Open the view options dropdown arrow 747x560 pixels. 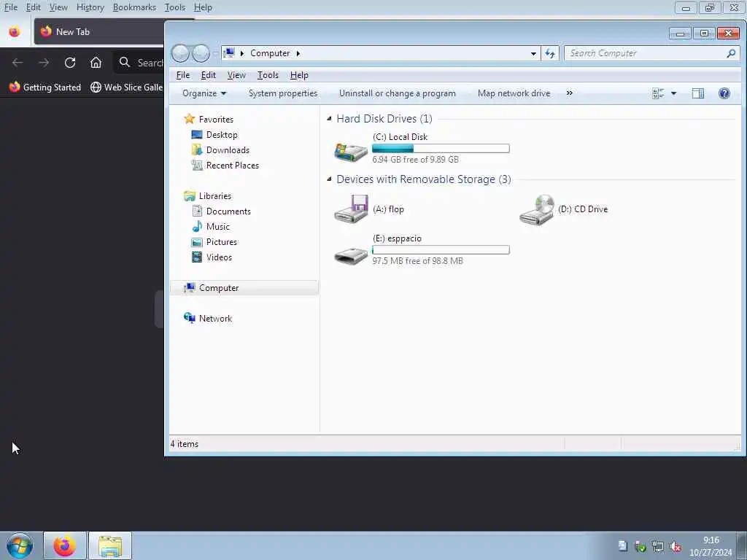coord(673,93)
